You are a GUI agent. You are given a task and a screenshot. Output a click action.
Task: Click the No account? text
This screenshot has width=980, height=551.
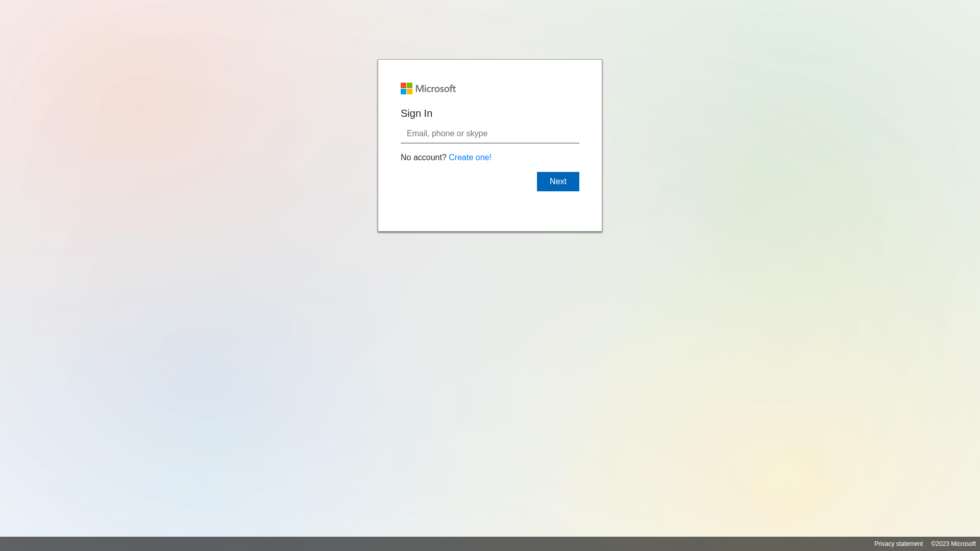[x=424, y=158]
